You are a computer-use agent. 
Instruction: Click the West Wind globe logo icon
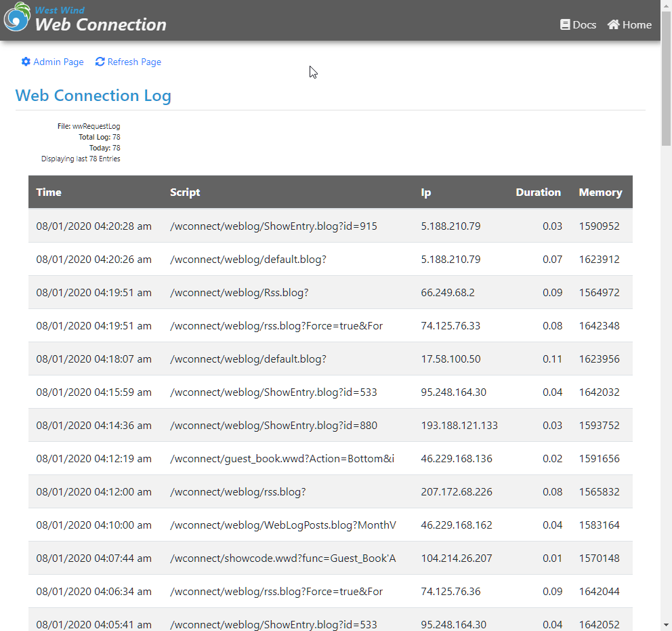click(x=18, y=18)
